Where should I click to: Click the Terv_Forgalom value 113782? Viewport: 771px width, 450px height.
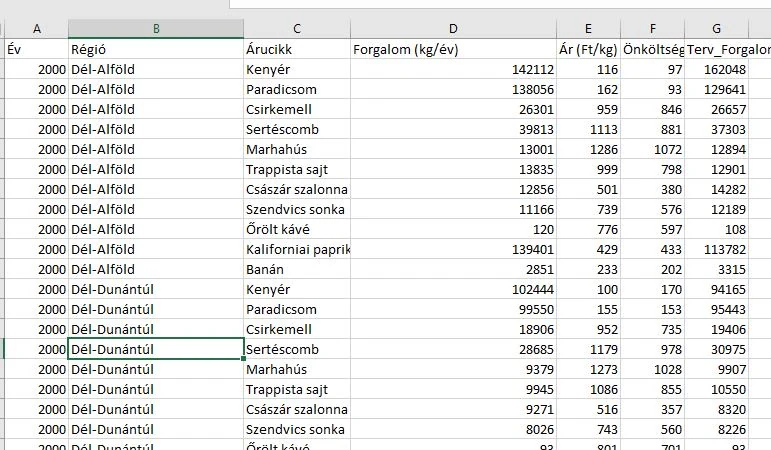point(716,249)
